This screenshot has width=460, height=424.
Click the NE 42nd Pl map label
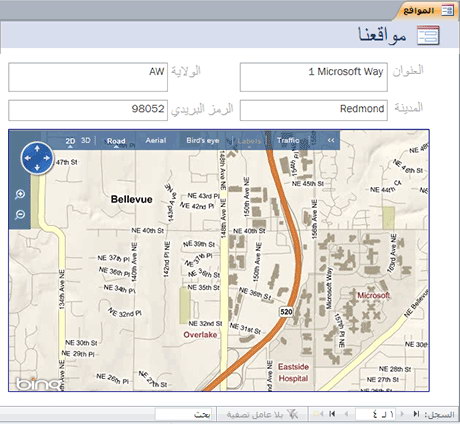tap(197, 206)
